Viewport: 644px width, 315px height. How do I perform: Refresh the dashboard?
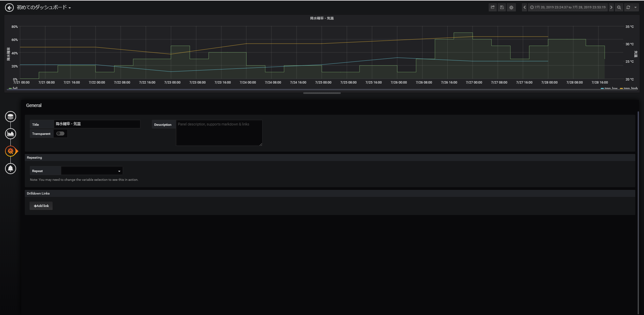click(x=628, y=7)
